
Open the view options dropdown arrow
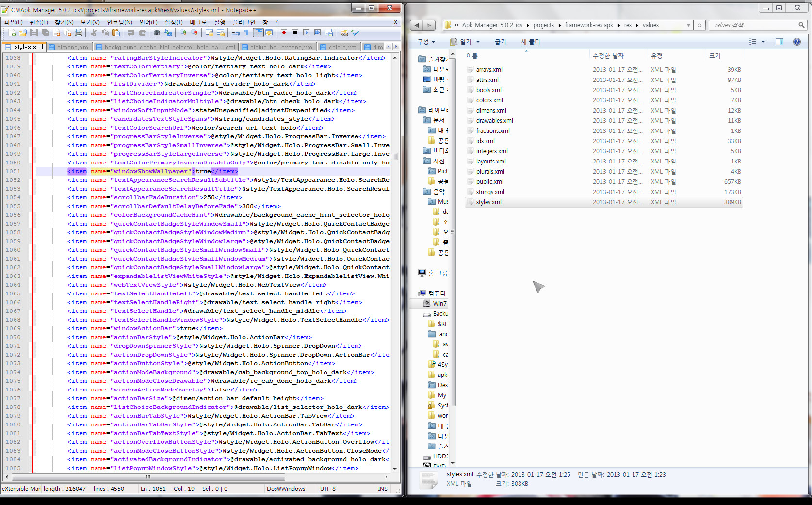[x=763, y=42]
